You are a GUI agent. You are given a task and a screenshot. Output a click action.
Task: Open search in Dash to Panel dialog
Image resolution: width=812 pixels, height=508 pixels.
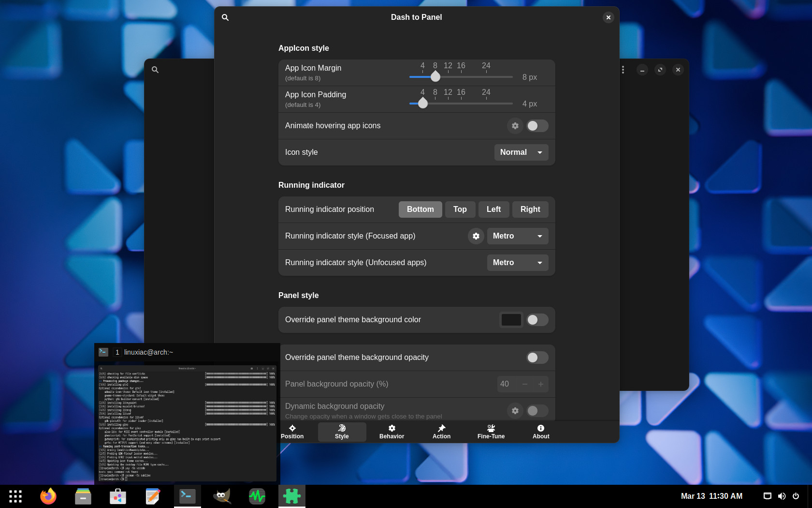click(x=225, y=17)
